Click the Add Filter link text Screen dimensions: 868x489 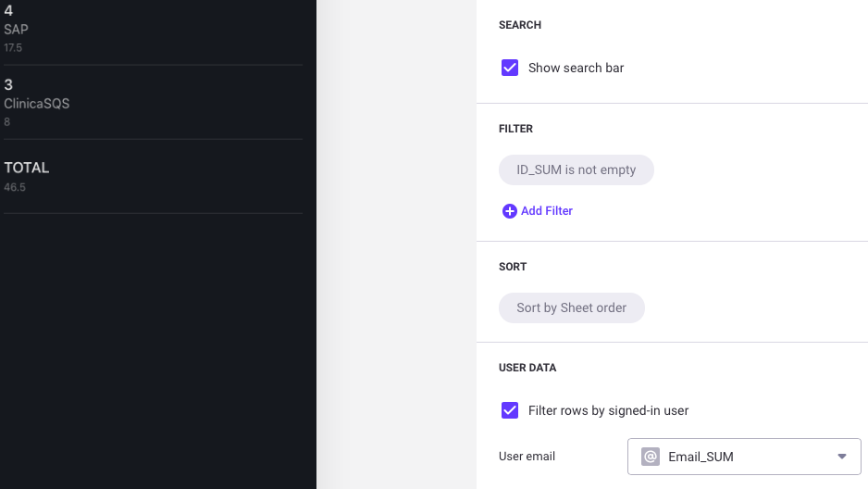(547, 211)
